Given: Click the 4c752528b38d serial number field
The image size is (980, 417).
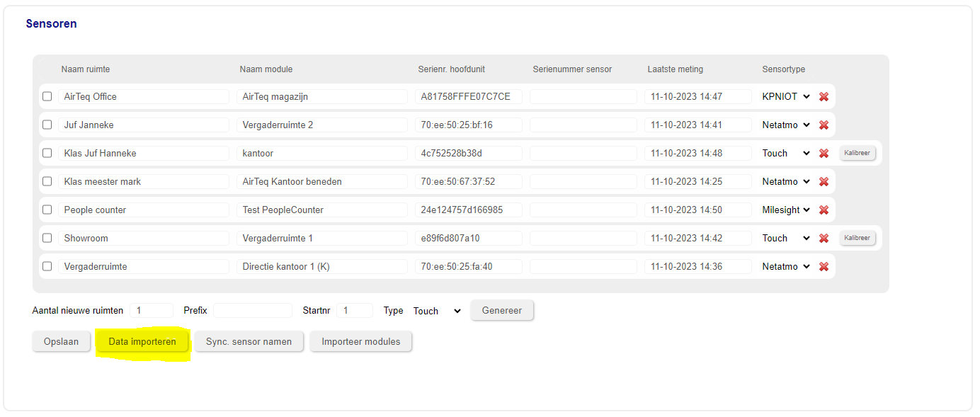Looking at the screenshot, I should click(x=469, y=153).
